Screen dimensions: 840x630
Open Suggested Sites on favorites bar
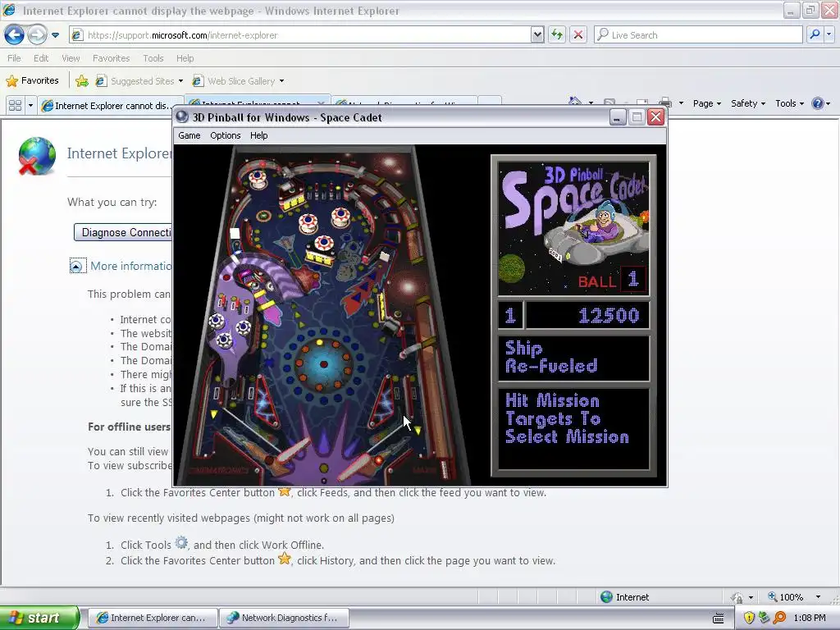[139, 81]
